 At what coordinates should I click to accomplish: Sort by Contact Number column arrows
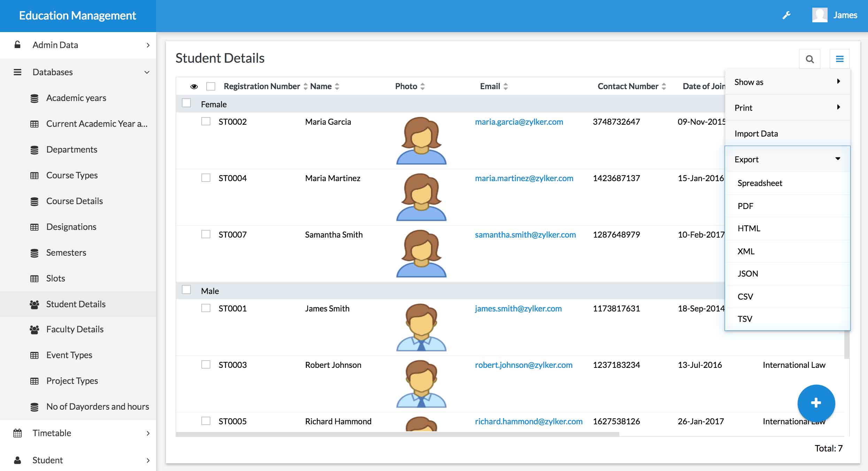click(x=664, y=86)
